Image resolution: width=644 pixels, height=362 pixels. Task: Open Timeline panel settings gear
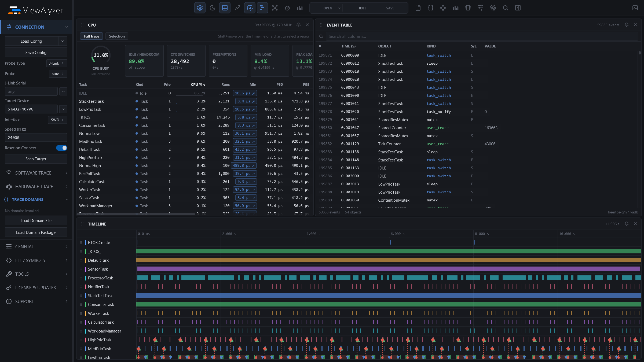tap(627, 224)
